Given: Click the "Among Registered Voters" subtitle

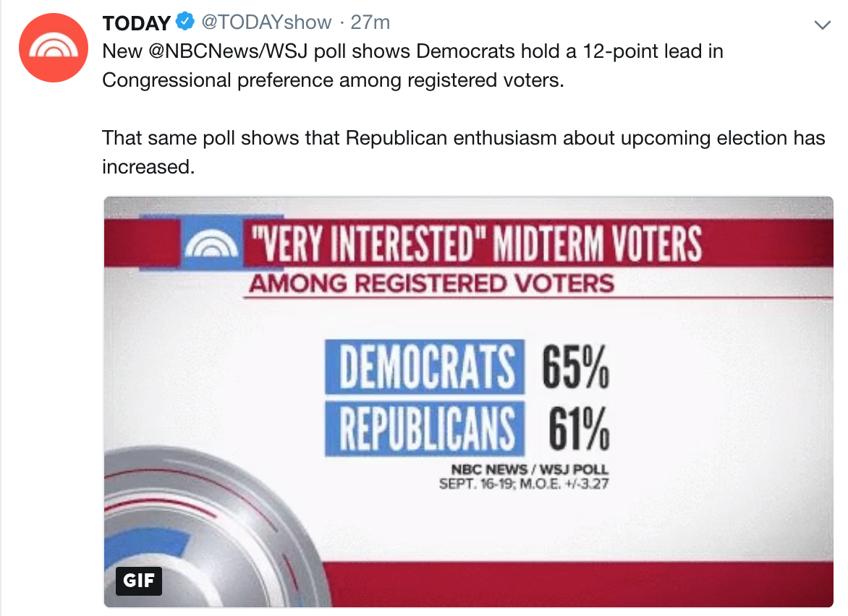Looking at the screenshot, I should pos(431,282).
